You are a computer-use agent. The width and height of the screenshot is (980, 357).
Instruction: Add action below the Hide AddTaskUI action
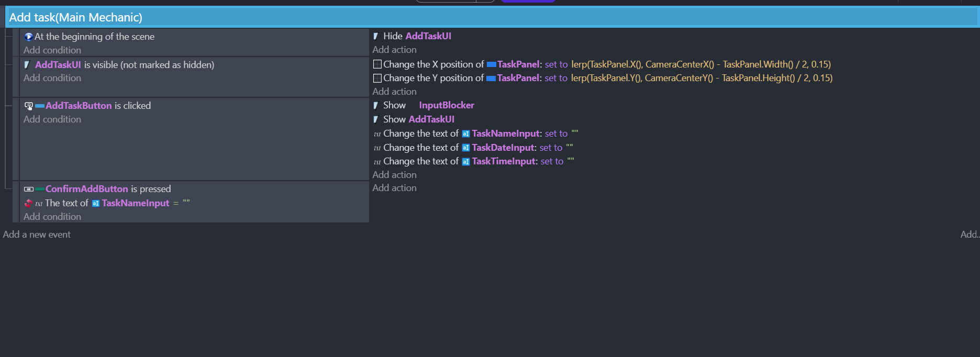coord(394,50)
